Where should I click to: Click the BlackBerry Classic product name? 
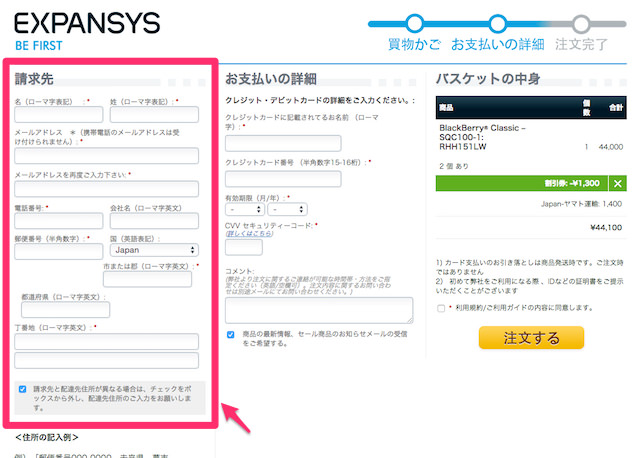tap(482, 137)
